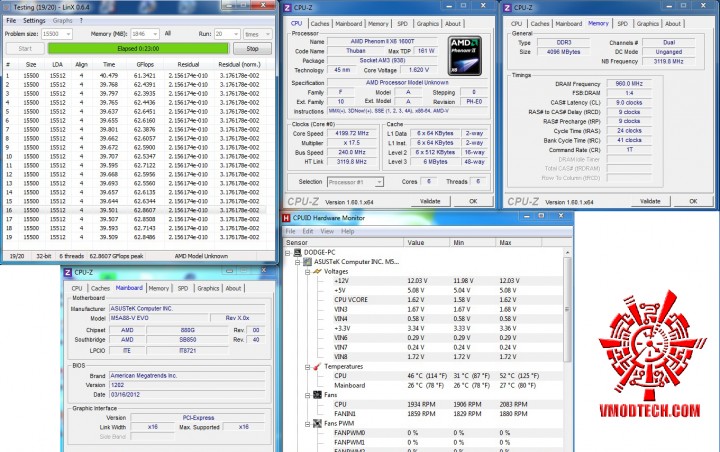This screenshot has width=720, height=452.
Task: Click the Hardware Monitor scrollbar up arrow
Action: [x=567, y=253]
